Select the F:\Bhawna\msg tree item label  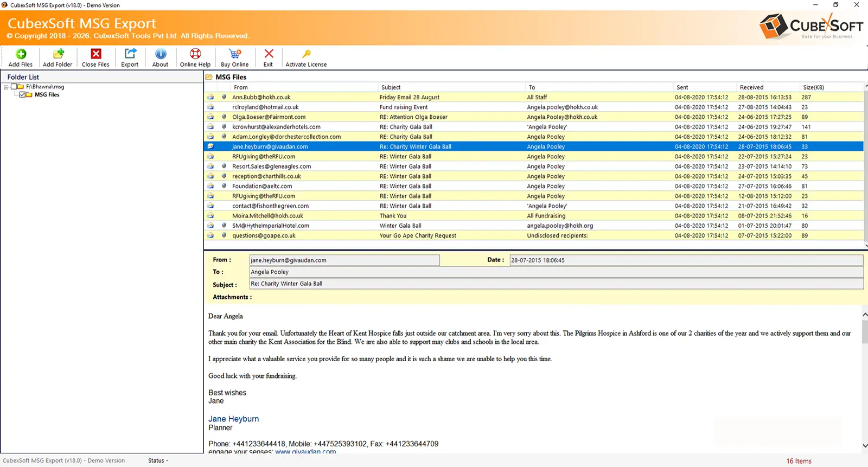[x=45, y=86]
